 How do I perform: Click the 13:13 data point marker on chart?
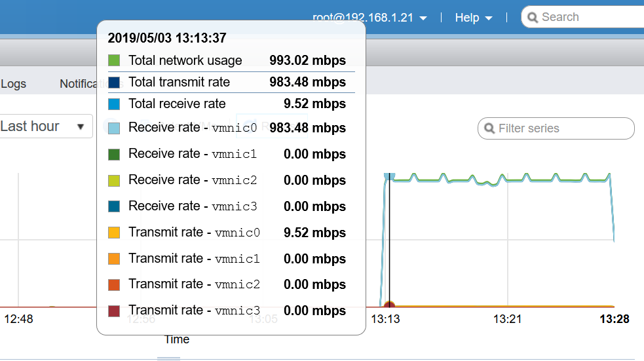click(389, 305)
